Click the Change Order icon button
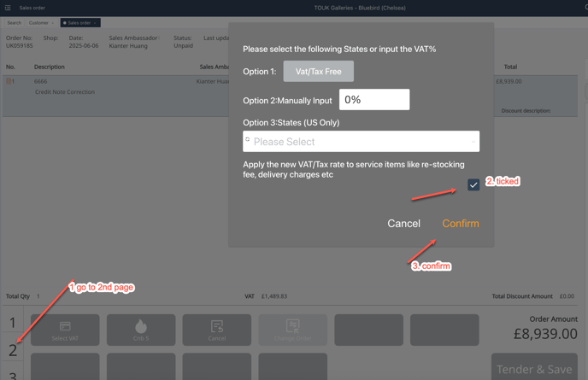 tap(292, 326)
